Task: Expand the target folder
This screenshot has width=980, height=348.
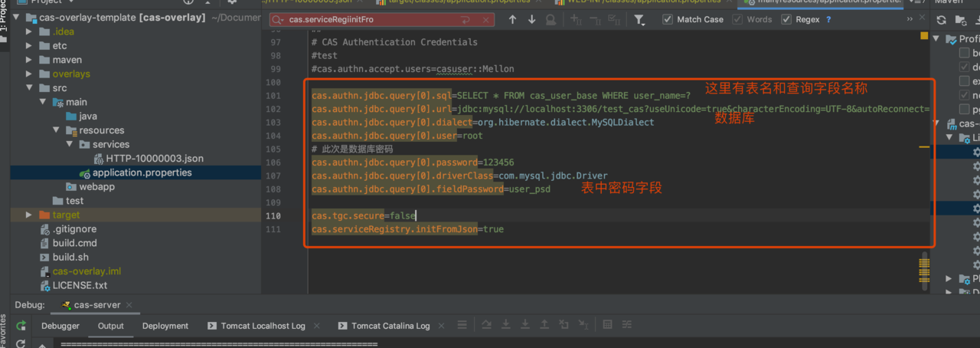Action: click(28, 215)
